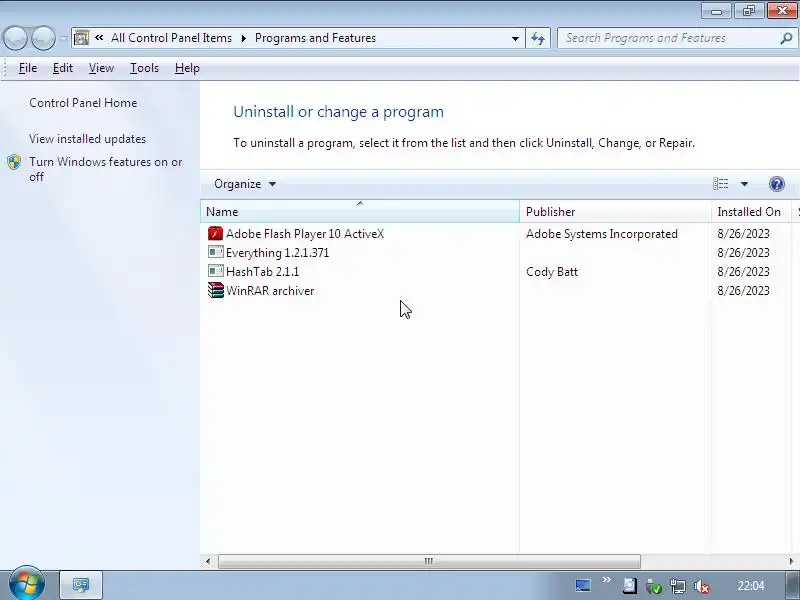
Task: Click the desktop monitor tray icon
Action: pos(583,585)
